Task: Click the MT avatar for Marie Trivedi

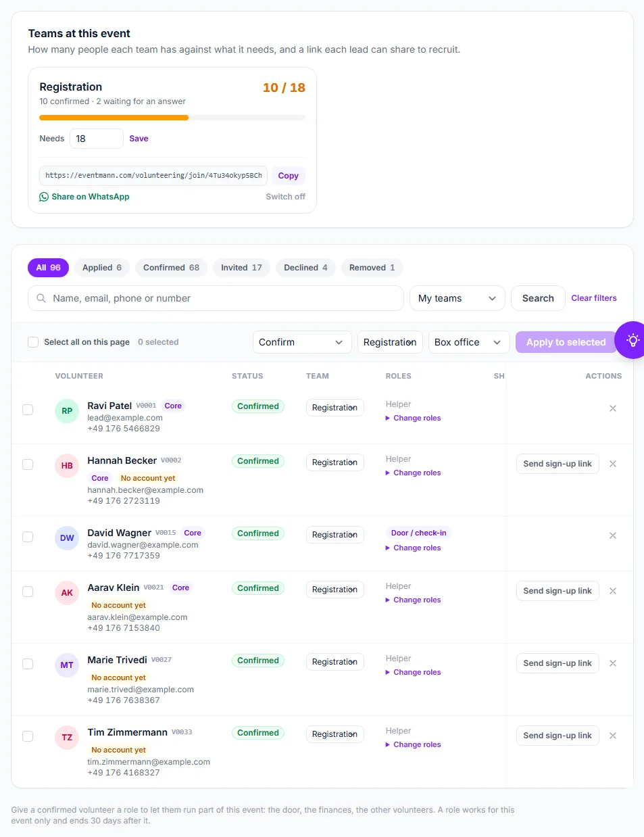Action: pyautogui.click(x=67, y=665)
